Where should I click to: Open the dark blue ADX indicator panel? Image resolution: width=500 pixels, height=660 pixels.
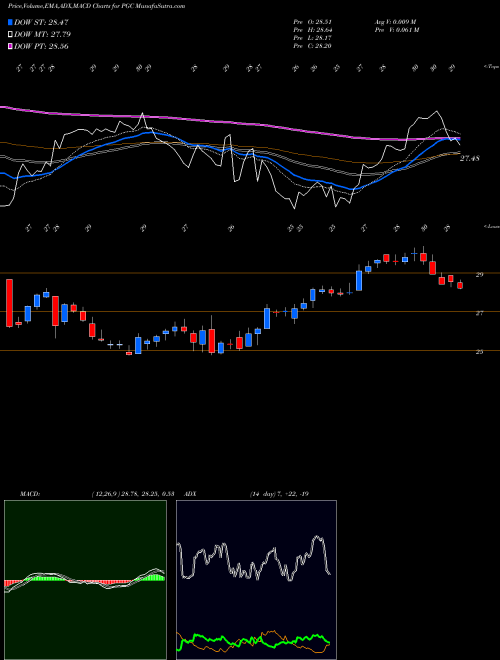click(x=256, y=580)
